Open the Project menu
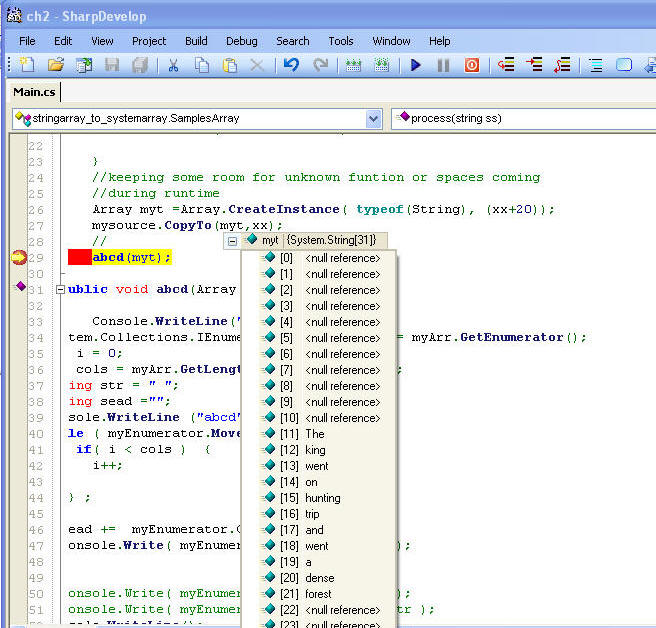Screen dimensions: 656x628 (149, 41)
